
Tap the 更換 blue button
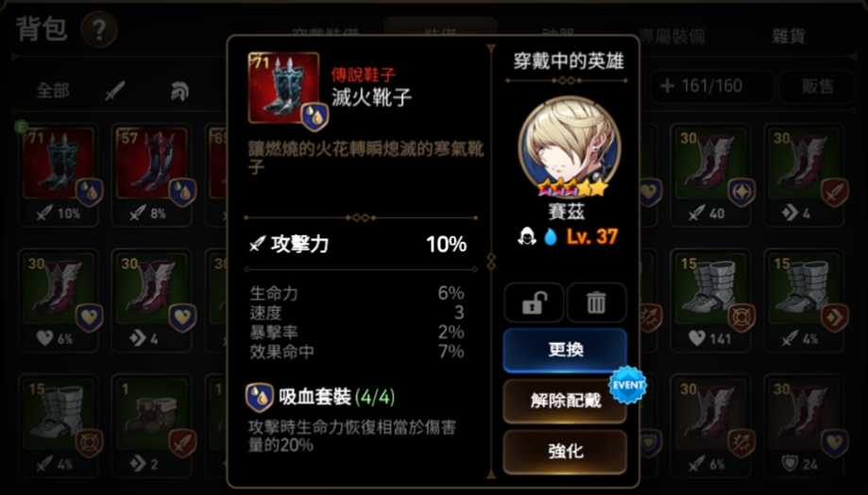click(x=565, y=350)
